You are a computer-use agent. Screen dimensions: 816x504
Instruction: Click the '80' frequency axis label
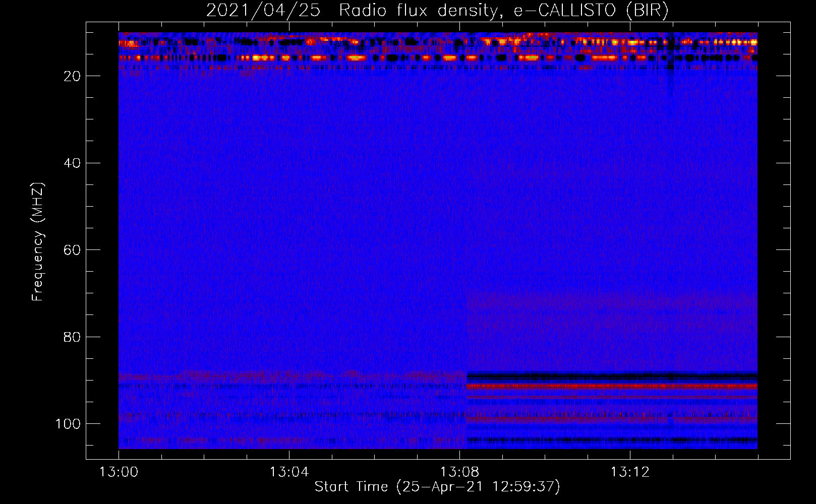72,337
